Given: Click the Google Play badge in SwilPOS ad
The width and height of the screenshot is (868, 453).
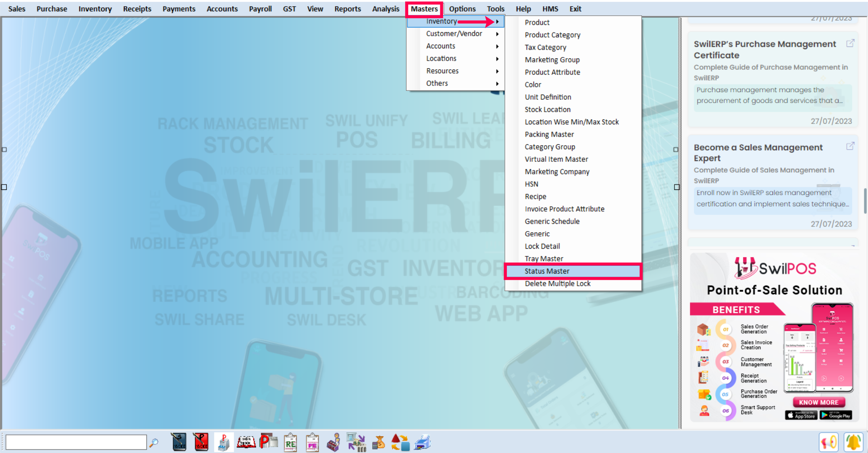Looking at the screenshot, I should (836, 415).
